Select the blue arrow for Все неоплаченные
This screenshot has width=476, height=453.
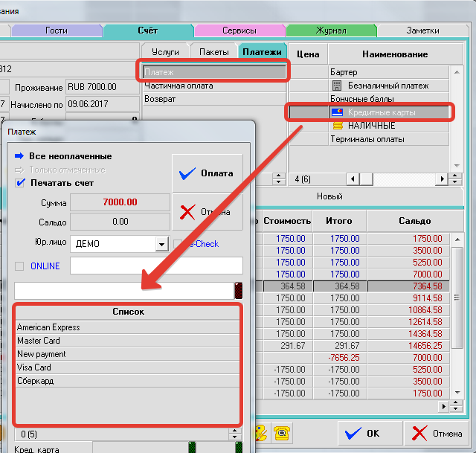(x=19, y=156)
